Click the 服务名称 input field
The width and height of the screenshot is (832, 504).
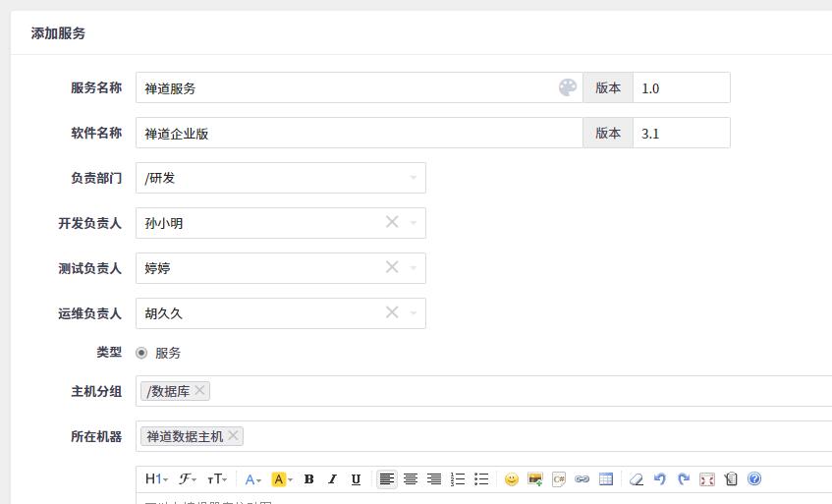pyautogui.click(x=360, y=87)
